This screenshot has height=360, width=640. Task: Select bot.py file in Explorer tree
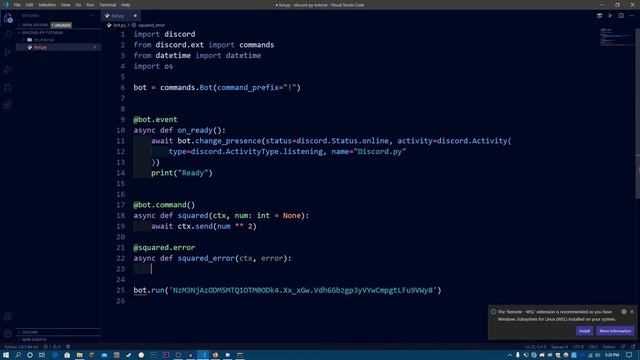point(58,47)
